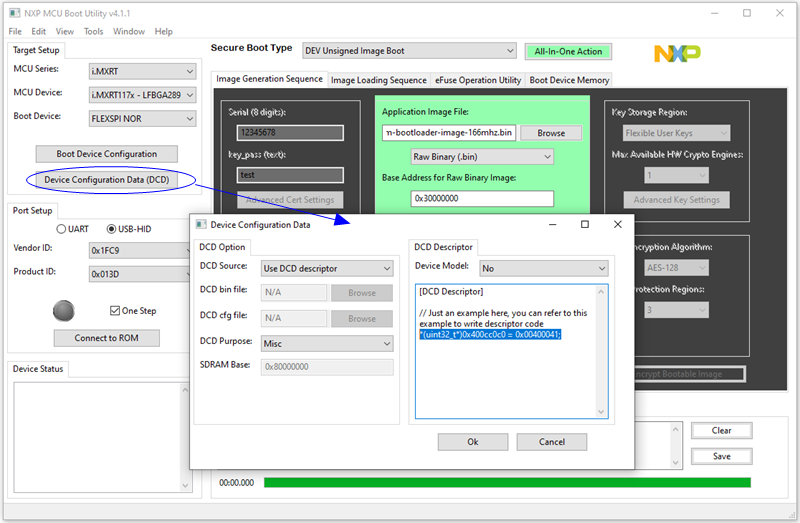800x523 pixels.
Task: Open the Vendor ID dropdown
Action: point(141,251)
